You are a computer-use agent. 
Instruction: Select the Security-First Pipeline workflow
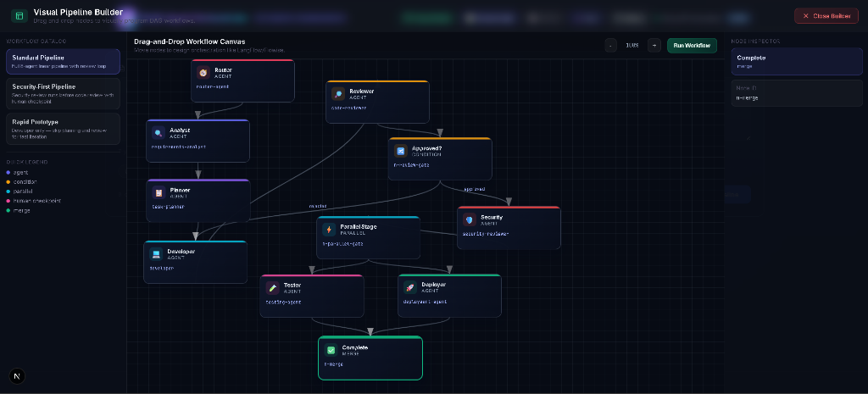click(63, 93)
